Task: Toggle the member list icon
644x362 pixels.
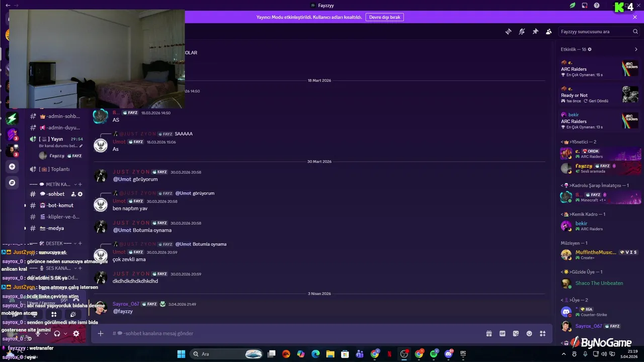Action: pos(549,31)
